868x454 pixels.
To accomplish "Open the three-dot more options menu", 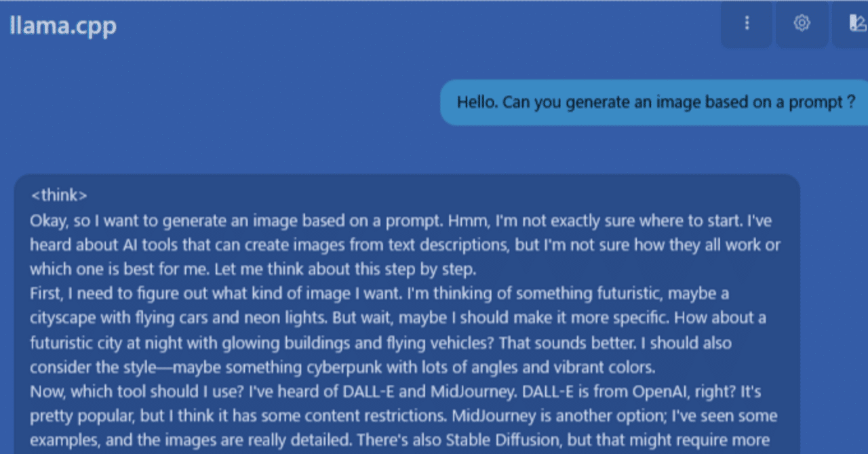I will tap(747, 23).
